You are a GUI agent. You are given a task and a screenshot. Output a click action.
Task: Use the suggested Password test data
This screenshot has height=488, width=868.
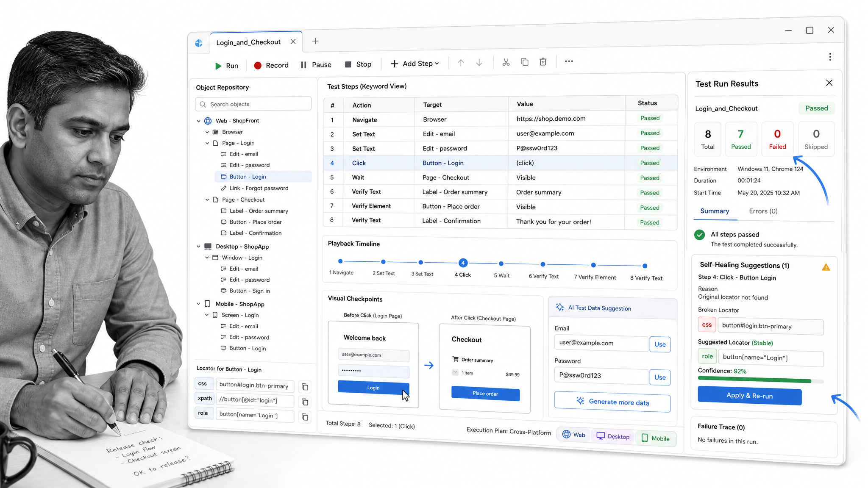[x=660, y=377]
